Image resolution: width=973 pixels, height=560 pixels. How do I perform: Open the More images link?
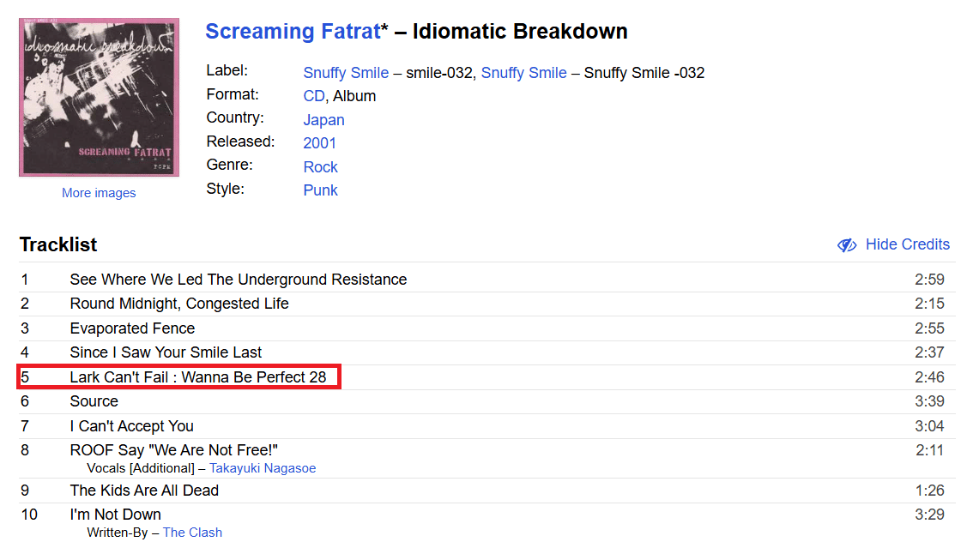tap(99, 193)
